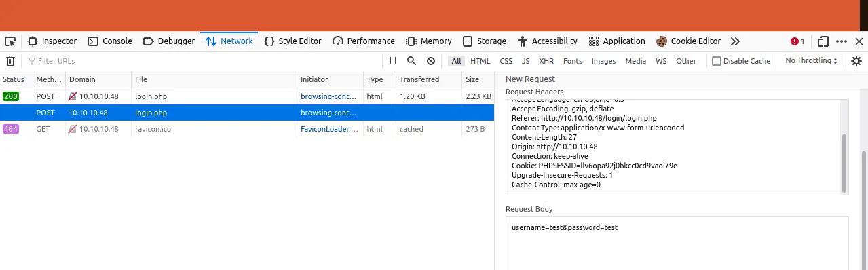Screen dimensions: 868x270
Task: Open the Style Editor tab
Action: coord(293,41)
